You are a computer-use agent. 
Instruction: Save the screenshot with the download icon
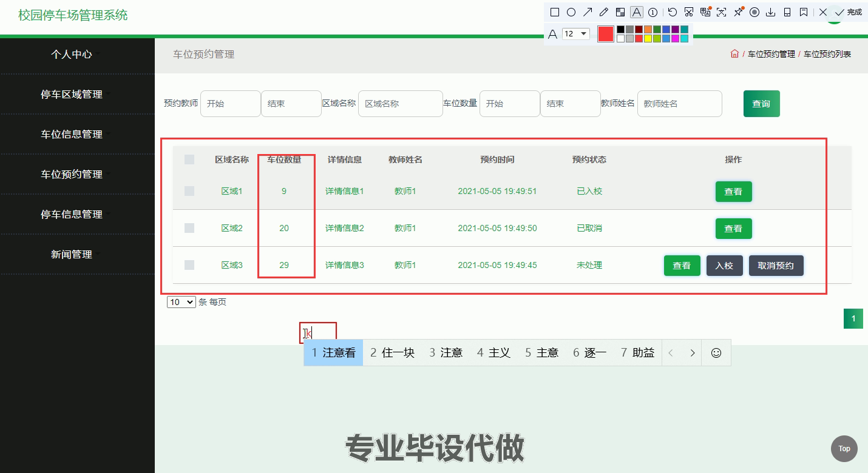tap(771, 12)
